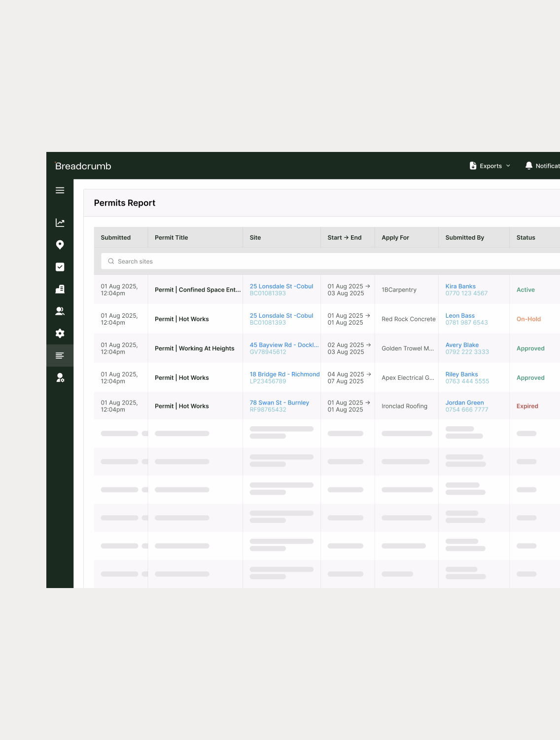The height and width of the screenshot is (740, 560).
Task: Click Red Rock Concrete cell
Action: (x=409, y=319)
